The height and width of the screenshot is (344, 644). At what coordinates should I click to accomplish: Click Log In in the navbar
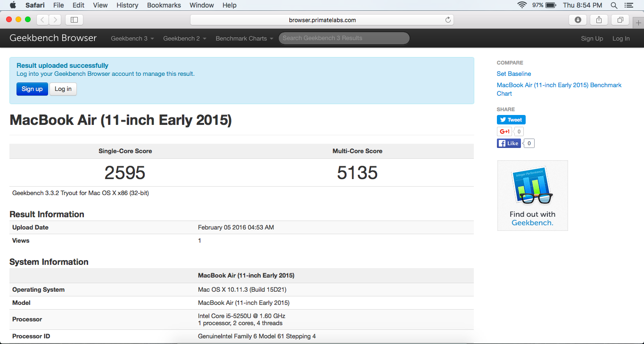coord(621,39)
